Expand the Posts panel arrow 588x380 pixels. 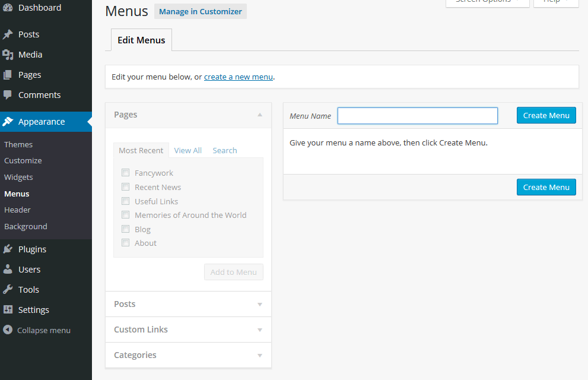pyautogui.click(x=260, y=305)
